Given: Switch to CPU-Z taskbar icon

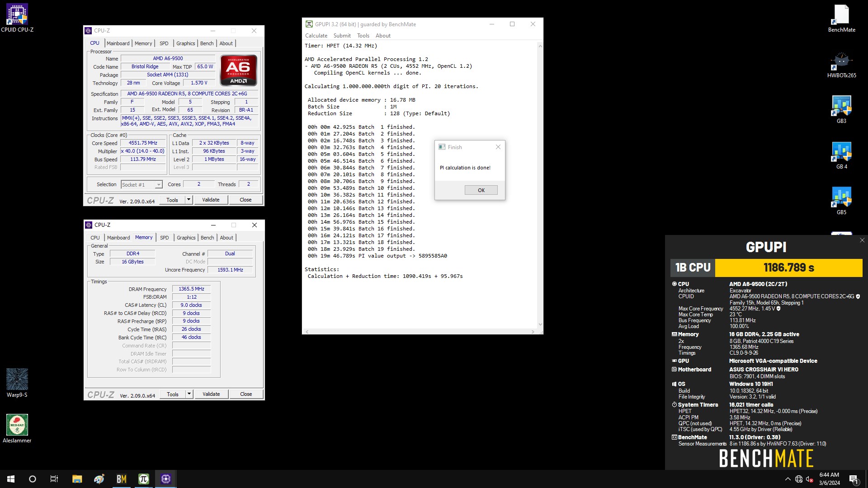Looking at the screenshot, I should click(x=165, y=479).
